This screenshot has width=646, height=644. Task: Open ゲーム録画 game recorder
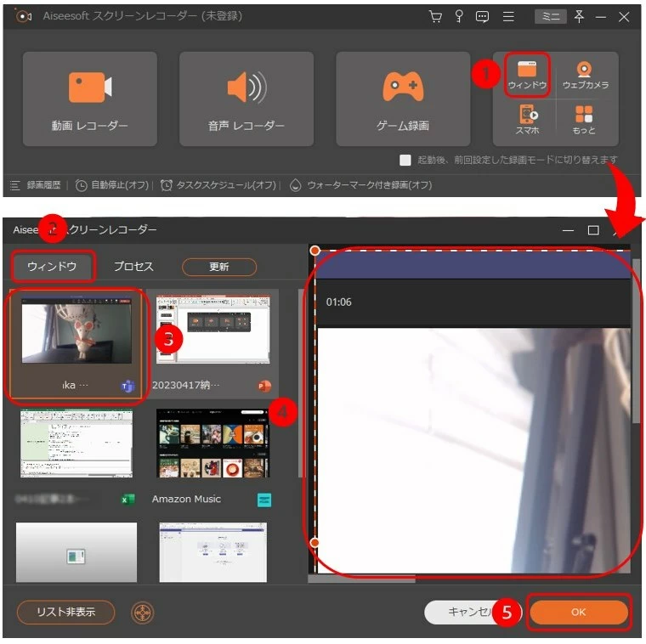click(403, 99)
